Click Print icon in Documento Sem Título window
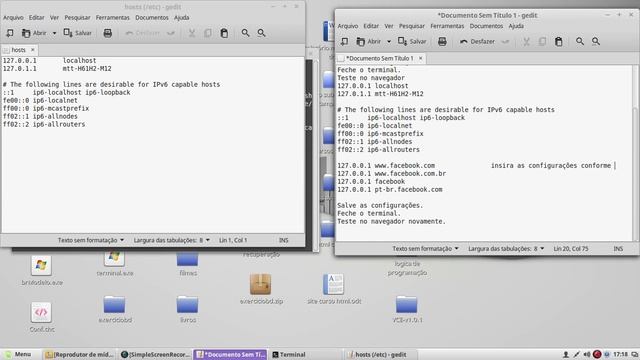 pos(442,41)
